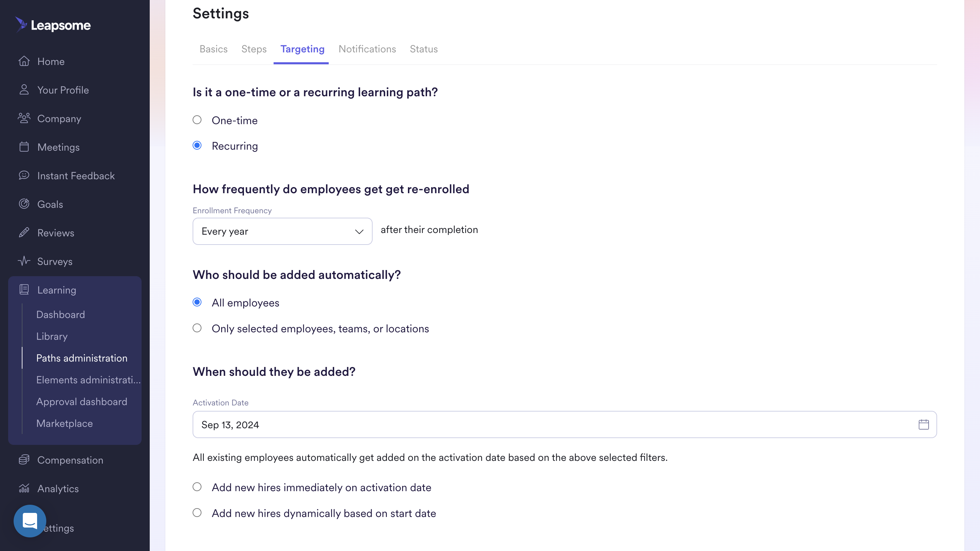Click the Home house icon in sidebar
Image resolution: width=980 pixels, height=551 pixels.
pyautogui.click(x=24, y=61)
